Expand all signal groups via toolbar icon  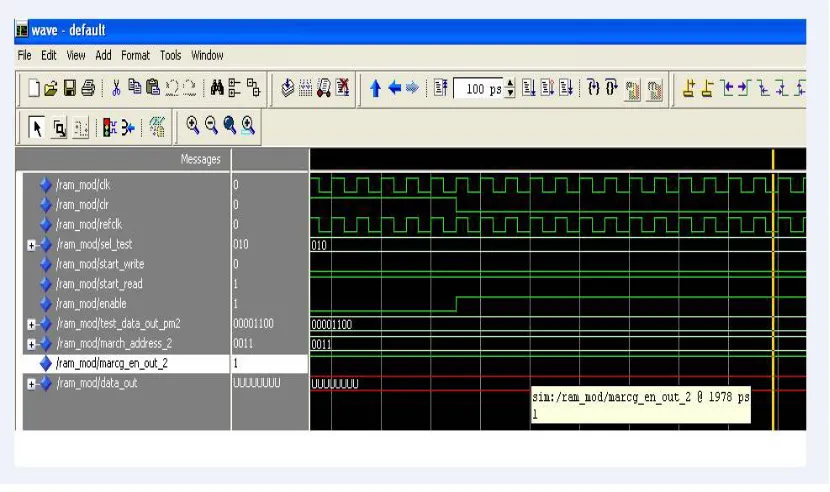point(234,88)
